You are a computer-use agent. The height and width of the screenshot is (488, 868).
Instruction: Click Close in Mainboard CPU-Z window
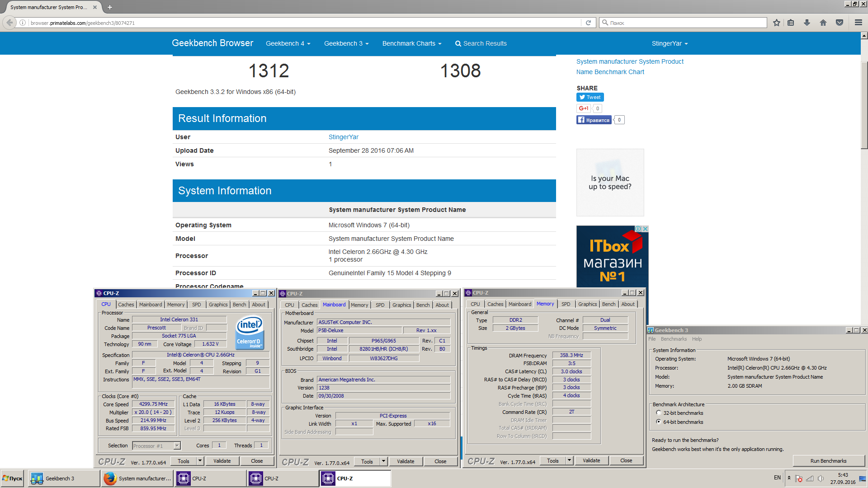[440, 461]
